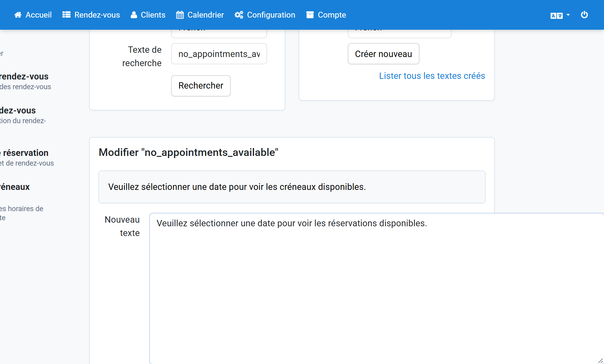Click sidebar text 'es horaires de'

click(x=22, y=209)
